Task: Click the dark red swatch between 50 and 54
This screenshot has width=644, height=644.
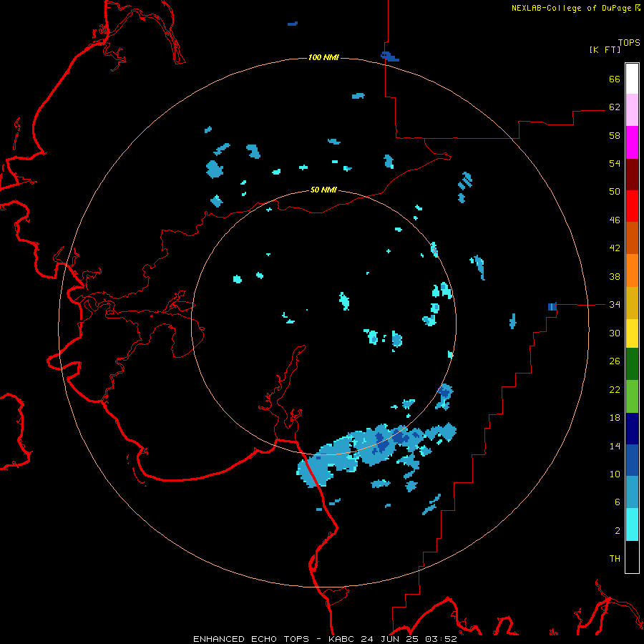Action: [632, 175]
